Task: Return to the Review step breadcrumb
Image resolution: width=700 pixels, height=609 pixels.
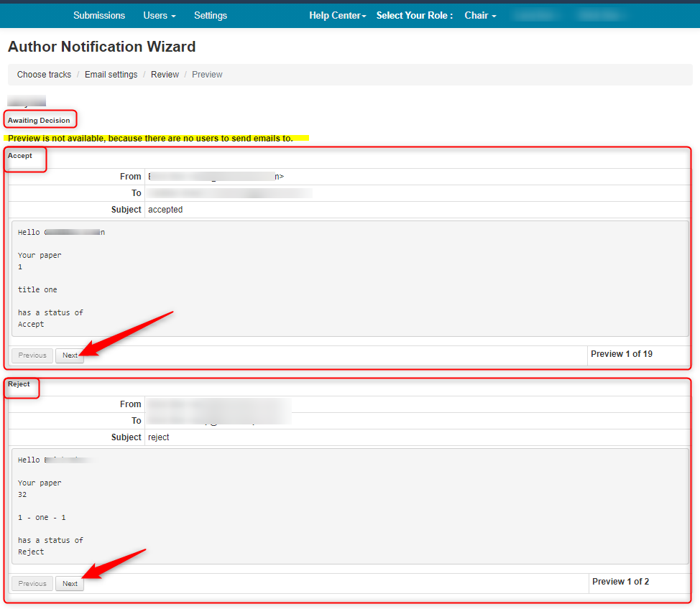Action: [x=165, y=75]
